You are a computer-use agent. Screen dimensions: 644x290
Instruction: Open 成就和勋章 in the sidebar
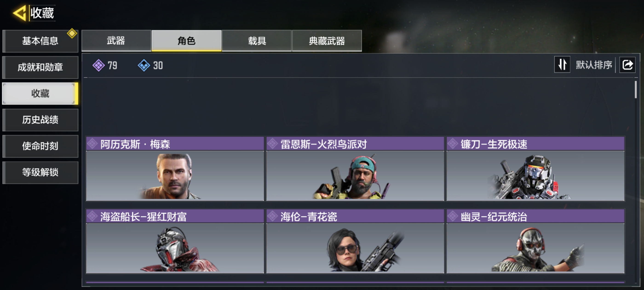coord(40,67)
